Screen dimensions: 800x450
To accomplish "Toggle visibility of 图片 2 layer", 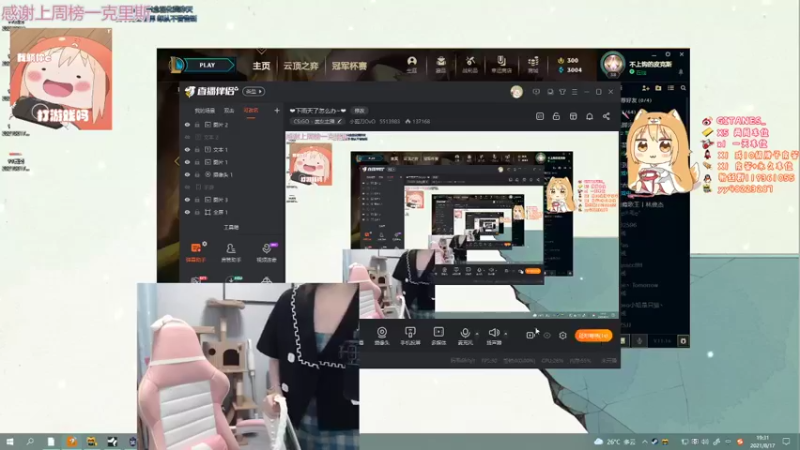I will (x=187, y=124).
